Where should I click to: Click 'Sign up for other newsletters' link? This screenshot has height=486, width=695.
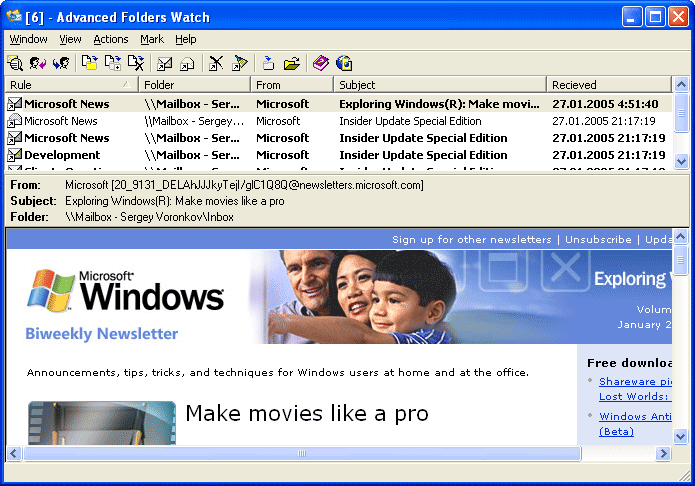[x=472, y=239]
